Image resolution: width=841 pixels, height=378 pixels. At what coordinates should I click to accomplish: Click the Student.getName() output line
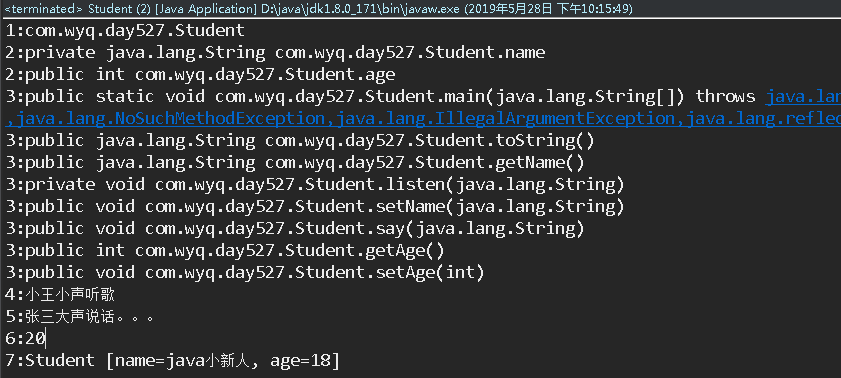[x=295, y=162]
